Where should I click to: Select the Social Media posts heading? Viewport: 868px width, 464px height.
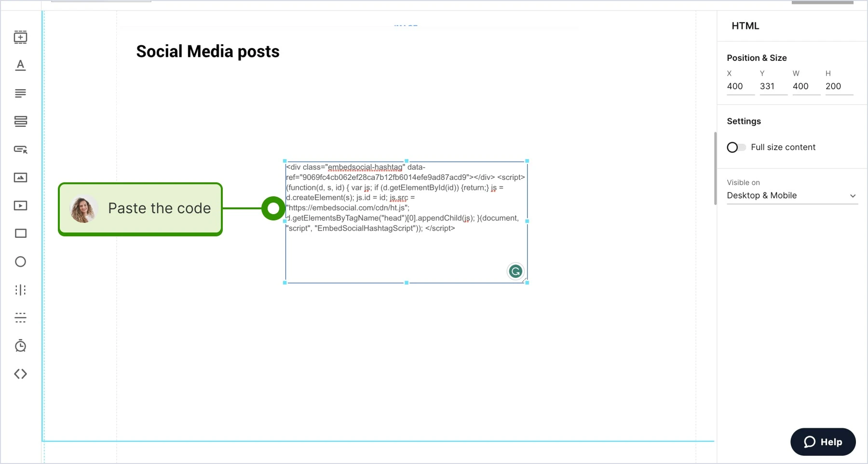point(208,51)
